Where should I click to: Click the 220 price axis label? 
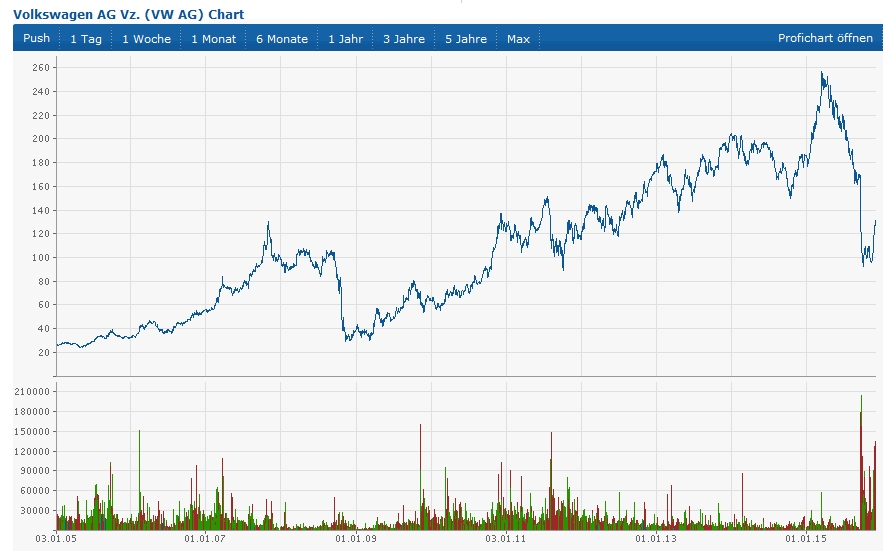(x=41, y=116)
